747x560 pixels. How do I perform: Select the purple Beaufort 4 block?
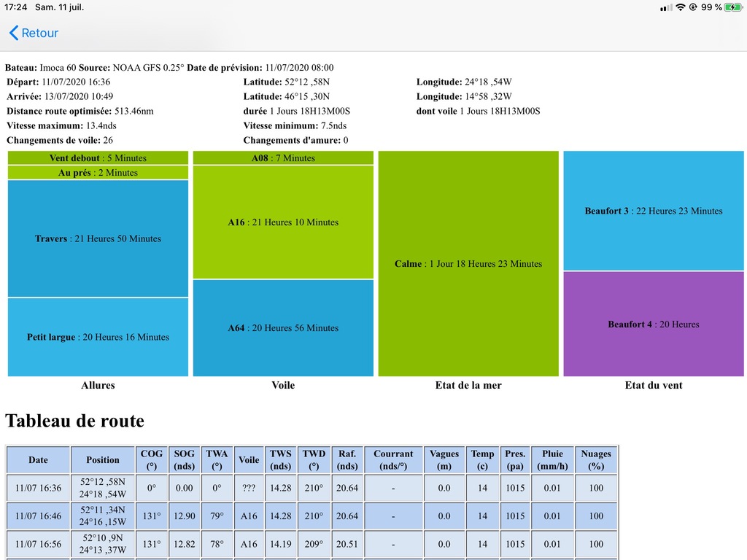(x=654, y=324)
